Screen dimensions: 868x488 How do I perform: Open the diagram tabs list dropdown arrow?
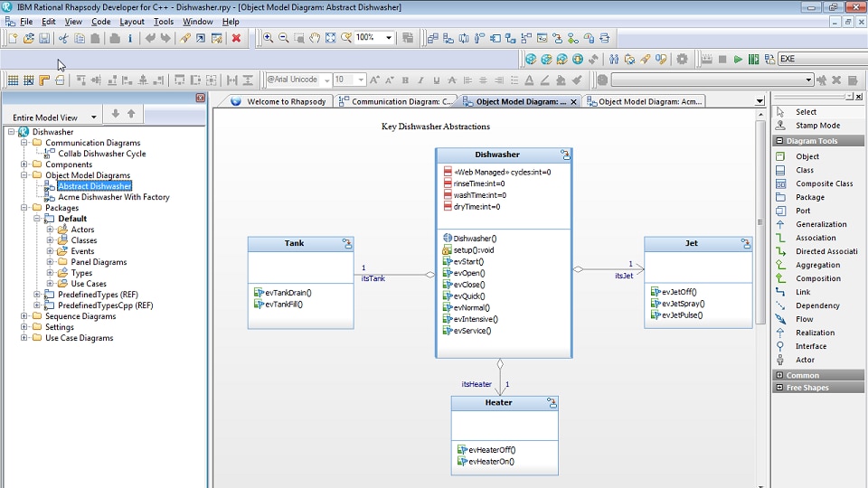pos(759,102)
